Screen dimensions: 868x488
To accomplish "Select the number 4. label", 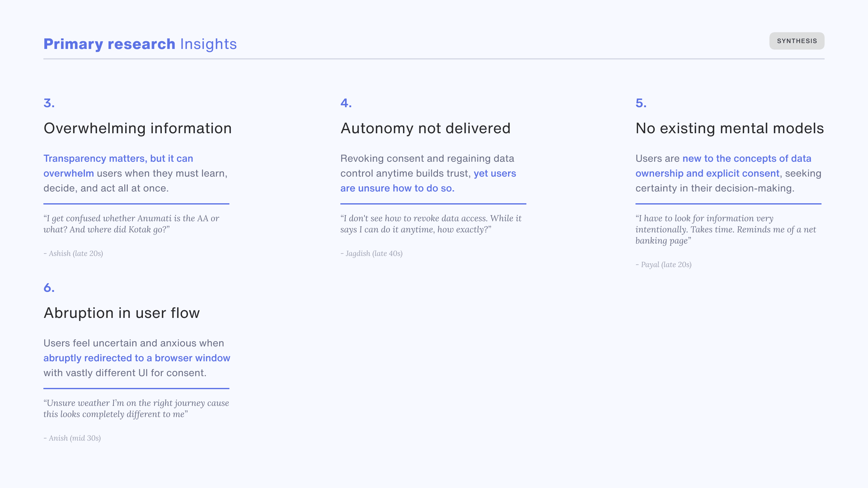I will click(x=346, y=103).
